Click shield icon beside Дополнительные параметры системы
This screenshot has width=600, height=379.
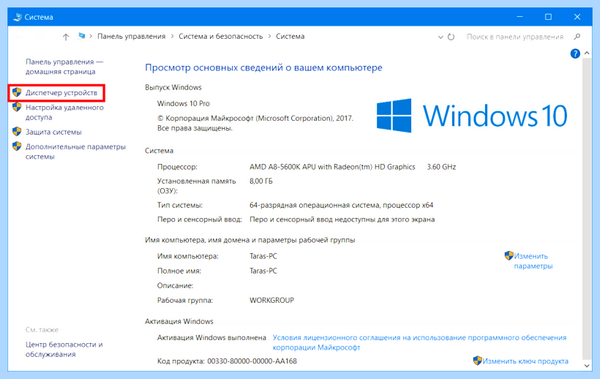tap(16, 146)
